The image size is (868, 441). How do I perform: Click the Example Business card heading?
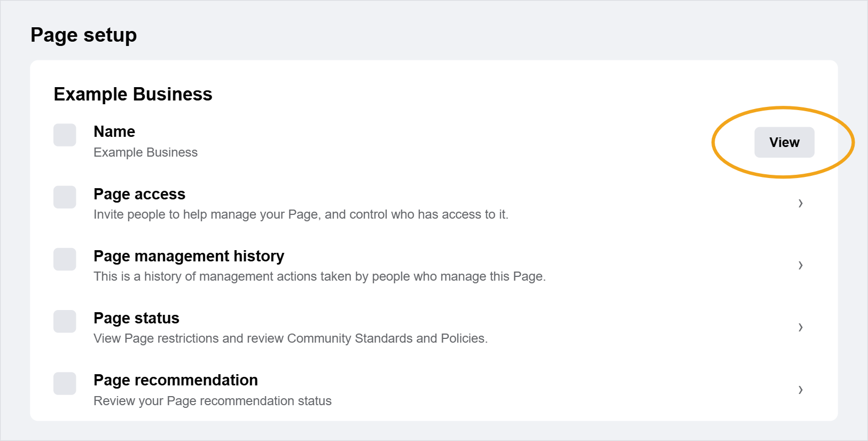(x=133, y=94)
